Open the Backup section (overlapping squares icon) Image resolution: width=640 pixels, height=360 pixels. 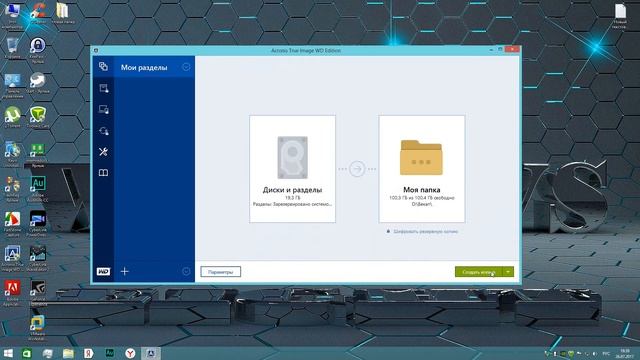point(103,67)
